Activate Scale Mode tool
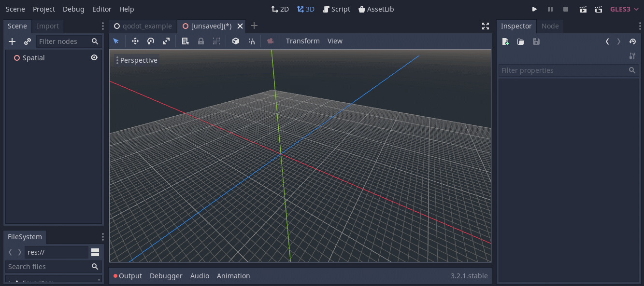Screen dimensions: 644x286 [166, 41]
